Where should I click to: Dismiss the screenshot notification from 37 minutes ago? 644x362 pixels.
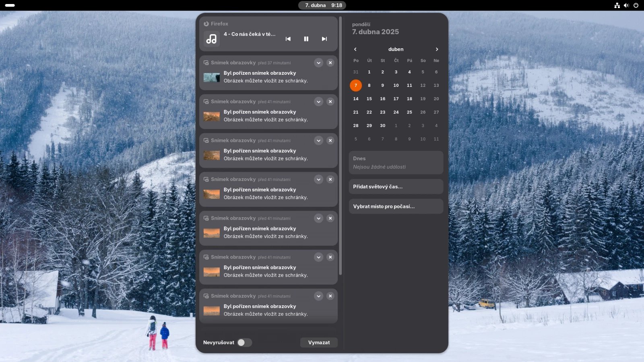[x=330, y=63]
